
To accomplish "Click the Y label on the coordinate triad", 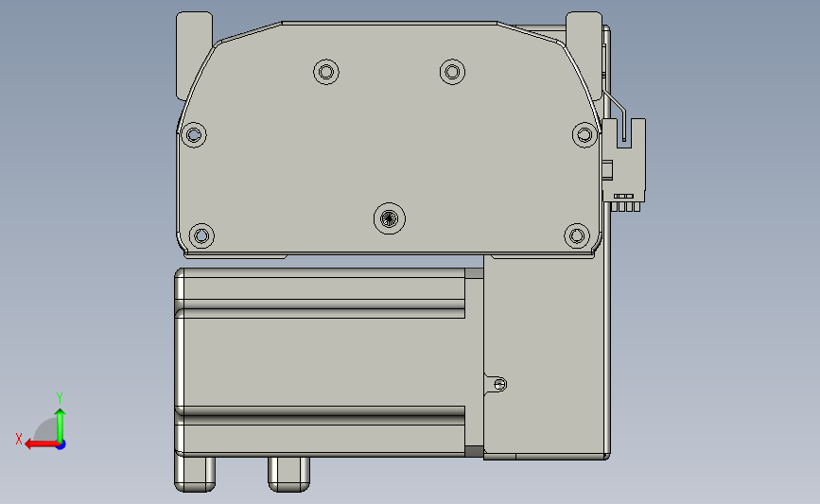I will coord(59,398).
